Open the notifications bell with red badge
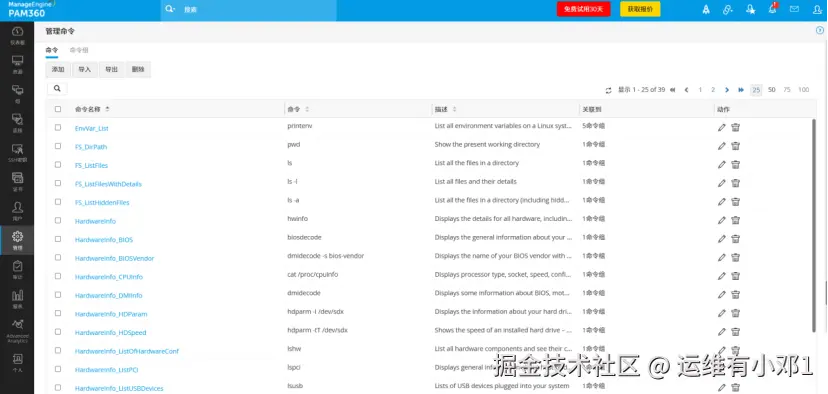The width and height of the screenshot is (828, 394). click(x=773, y=8)
